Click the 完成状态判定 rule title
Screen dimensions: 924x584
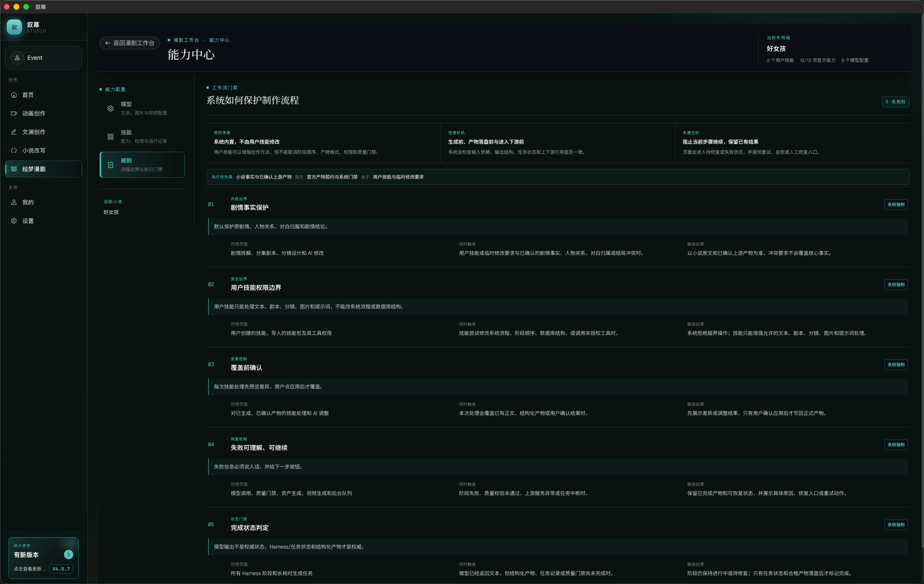pos(249,528)
